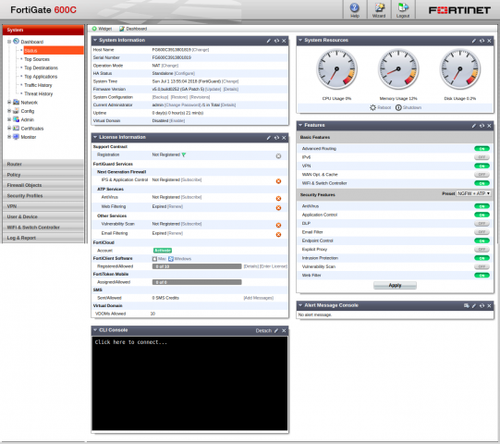The height and width of the screenshot is (444, 500).
Task: Open the Firewall Objects menu section
Action: point(43,185)
